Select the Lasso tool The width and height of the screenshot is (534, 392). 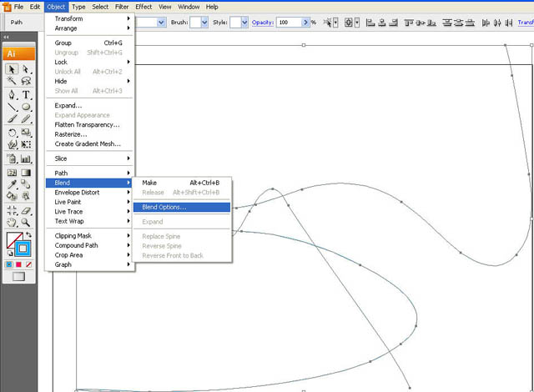[x=26, y=81]
